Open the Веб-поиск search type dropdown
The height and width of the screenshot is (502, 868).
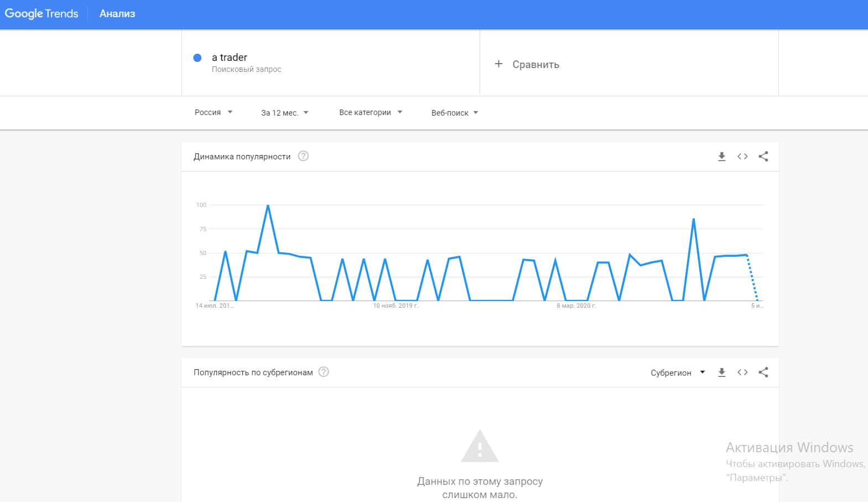point(455,113)
